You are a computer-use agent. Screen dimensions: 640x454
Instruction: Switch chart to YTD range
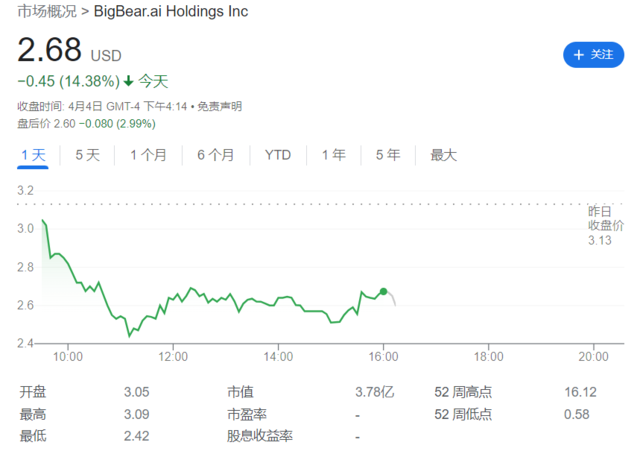tap(278, 155)
